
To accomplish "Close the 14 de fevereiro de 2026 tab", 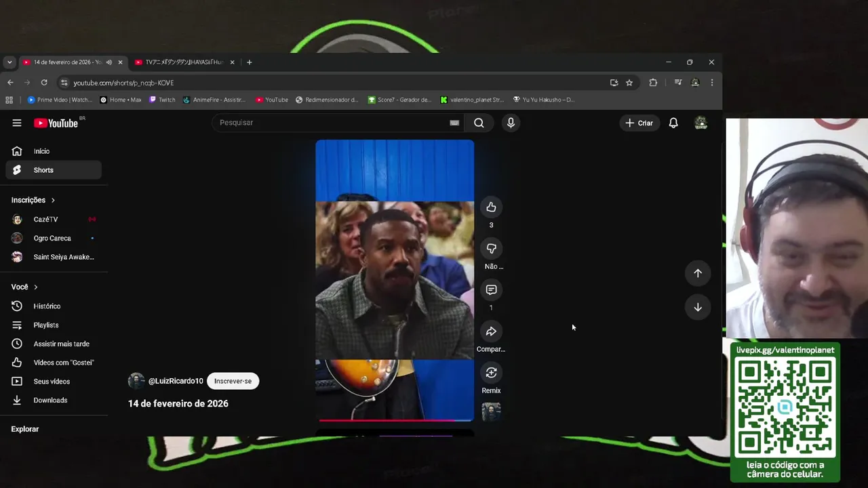I will click(x=120, y=62).
